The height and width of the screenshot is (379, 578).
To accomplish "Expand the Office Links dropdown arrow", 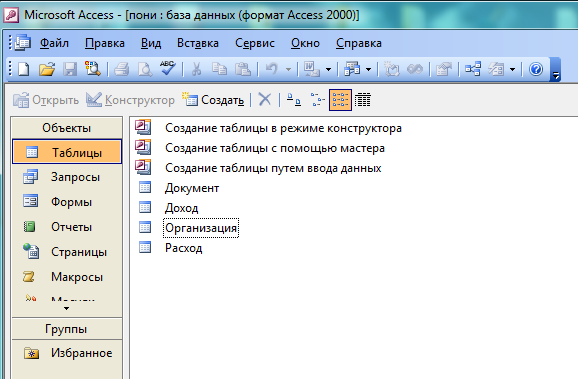I will (x=328, y=69).
